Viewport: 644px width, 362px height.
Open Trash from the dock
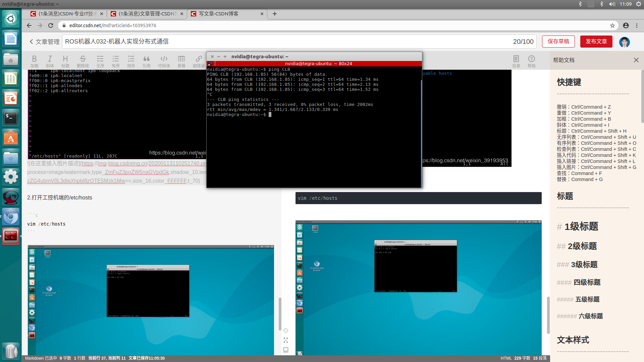(11, 351)
